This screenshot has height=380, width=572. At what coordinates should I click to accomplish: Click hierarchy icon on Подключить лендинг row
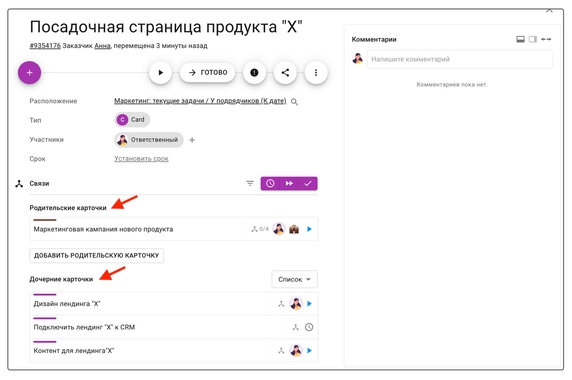click(x=295, y=327)
